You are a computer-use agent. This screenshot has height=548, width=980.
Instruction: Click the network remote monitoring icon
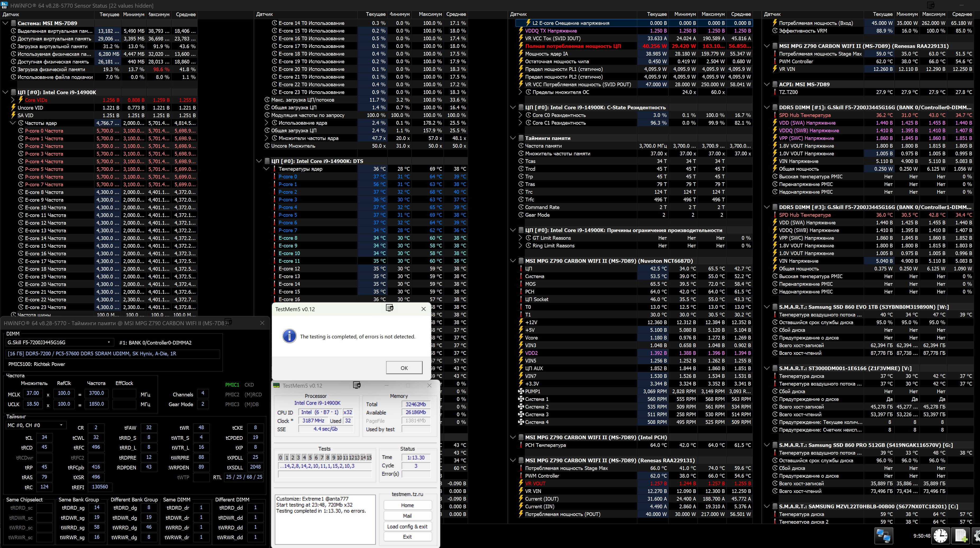[883, 536]
